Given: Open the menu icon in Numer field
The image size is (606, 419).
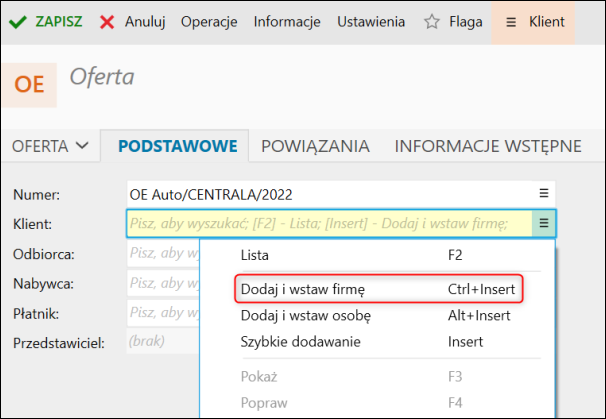Looking at the screenshot, I should pos(544,193).
